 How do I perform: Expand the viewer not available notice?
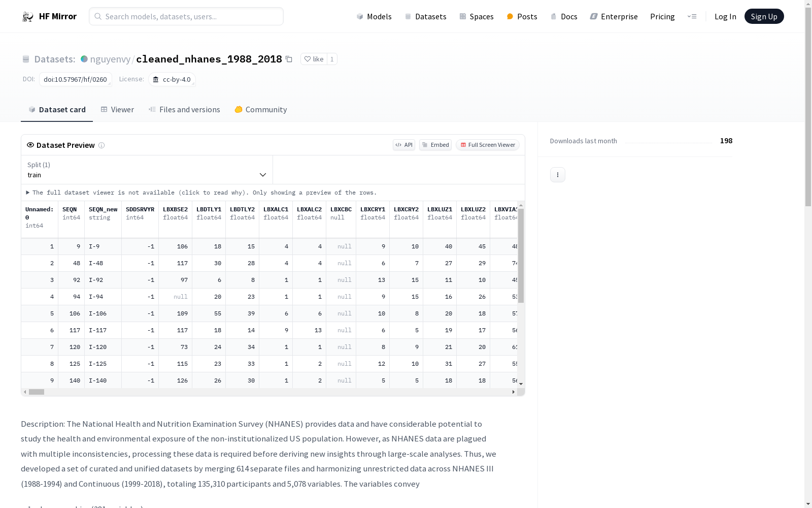tap(201, 193)
